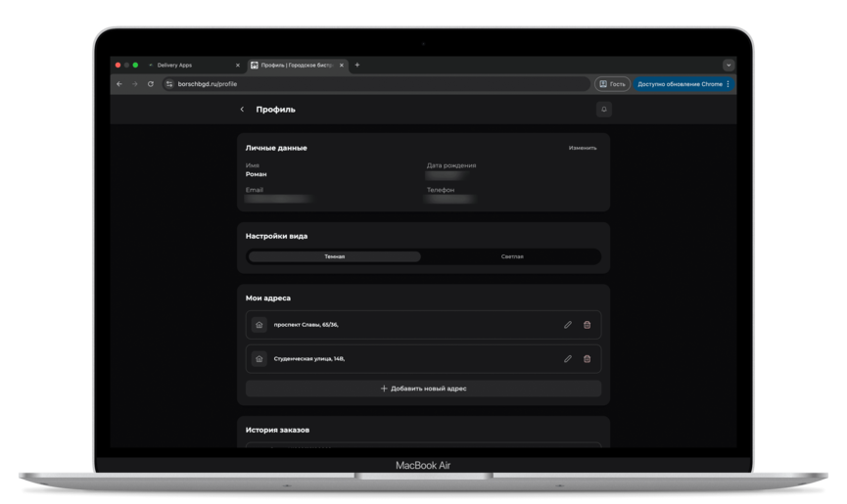Edit the Студенческая улица address with pencil
This screenshot has width=847, height=504.
click(x=568, y=359)
